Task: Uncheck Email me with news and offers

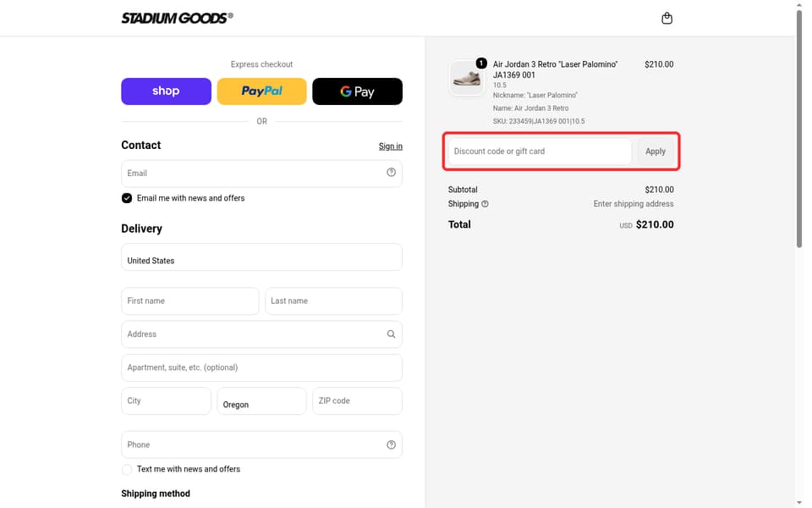Action: [127, 198]
